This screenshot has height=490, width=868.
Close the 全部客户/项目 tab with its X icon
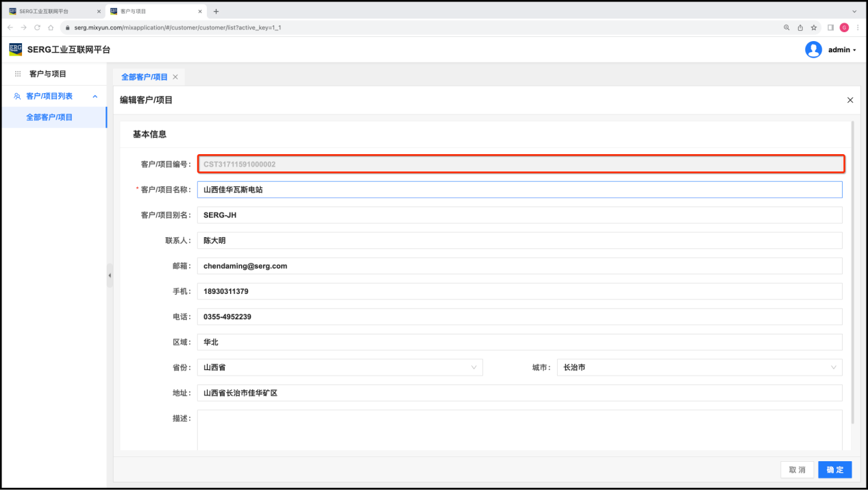click(x=175, y=77)
